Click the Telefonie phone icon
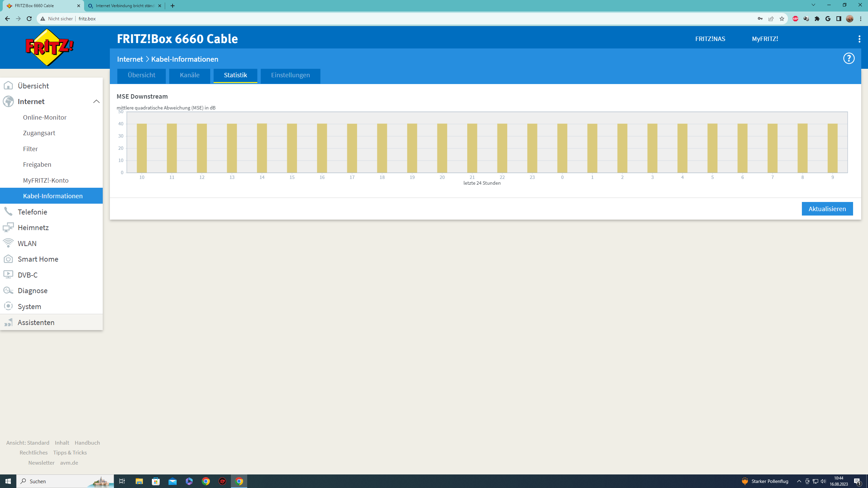This screenshot has width=868, height=488. pyautogui.click(x=8, y=212)
